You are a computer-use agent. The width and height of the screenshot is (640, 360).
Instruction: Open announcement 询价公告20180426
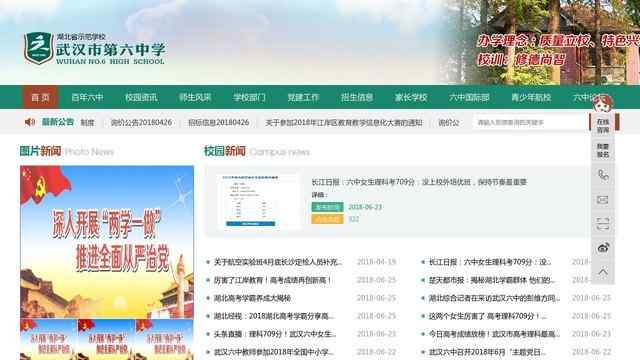(141, 122)
